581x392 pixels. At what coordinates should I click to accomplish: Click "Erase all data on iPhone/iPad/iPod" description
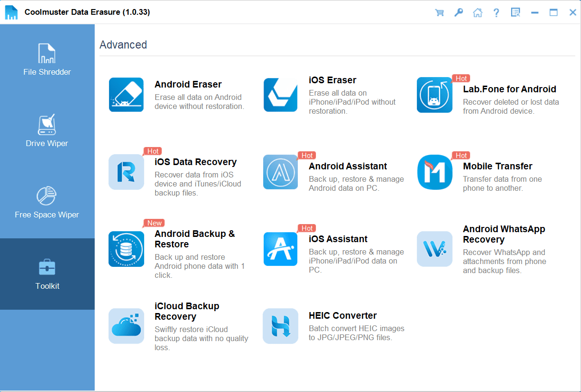[x=352, y=102]
